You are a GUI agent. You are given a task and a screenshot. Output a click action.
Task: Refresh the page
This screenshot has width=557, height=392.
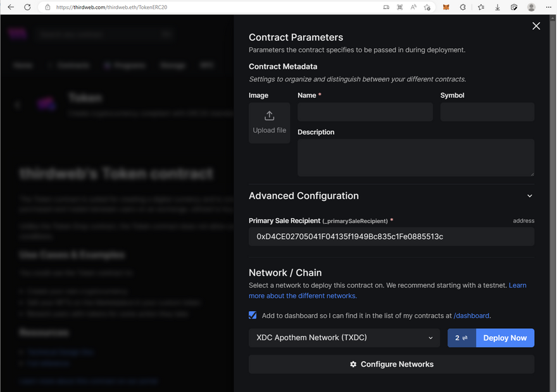(x=27, y=7)
